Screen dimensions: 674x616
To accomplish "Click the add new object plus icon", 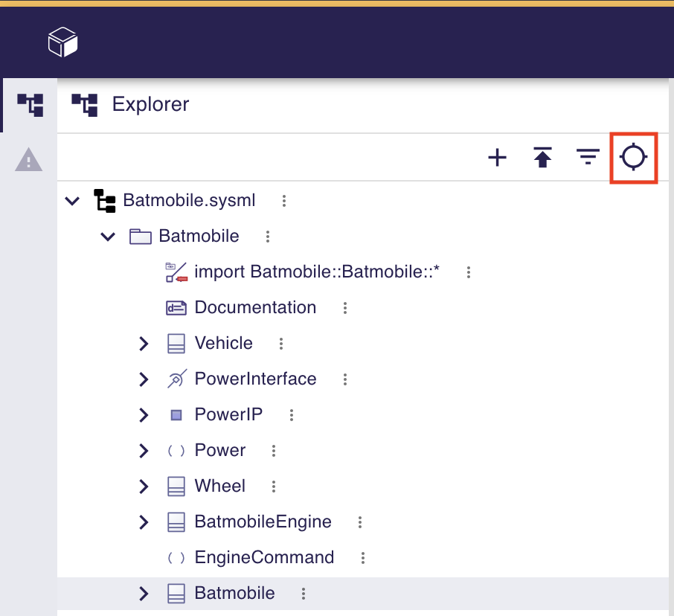I will [497, 157].
